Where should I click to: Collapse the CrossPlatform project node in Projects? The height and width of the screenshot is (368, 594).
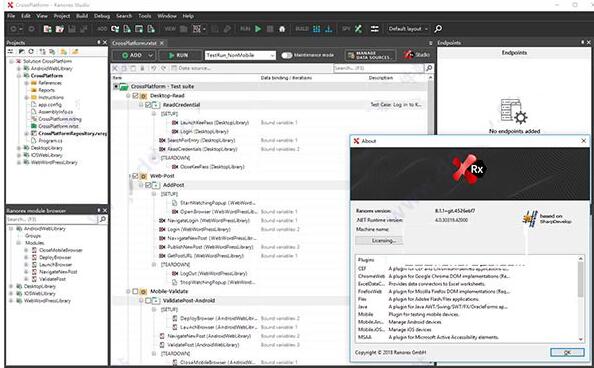click(x=19, y=76)
